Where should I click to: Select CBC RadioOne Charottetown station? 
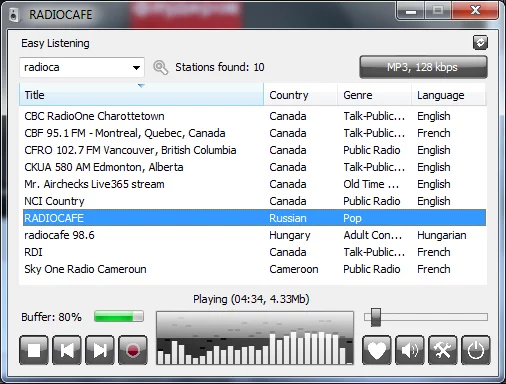click(254, 116)
